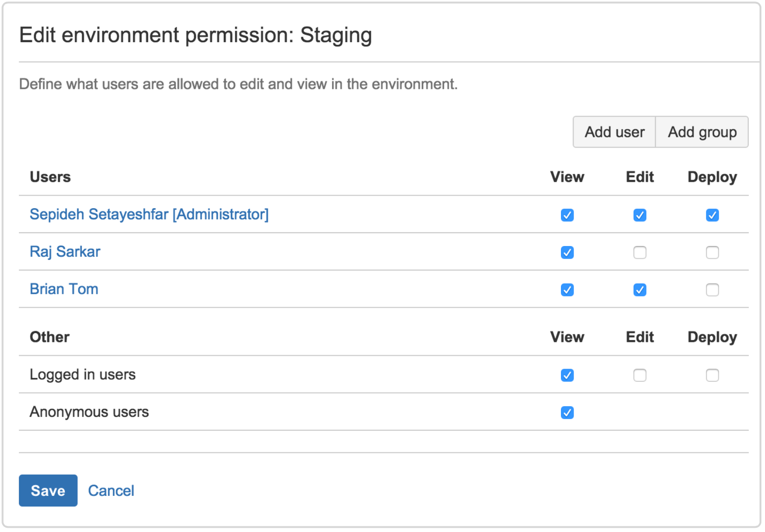This screenshot has width=765, height=532.
Task: Enable Deploy permission for Raj Sarkar
Action: coord(712,252)
